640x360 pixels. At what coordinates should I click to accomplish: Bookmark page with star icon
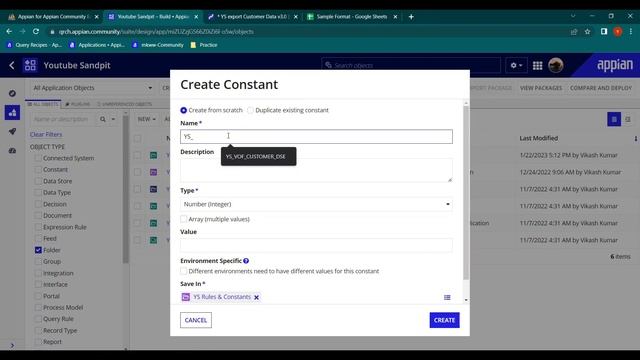[587, 31]
